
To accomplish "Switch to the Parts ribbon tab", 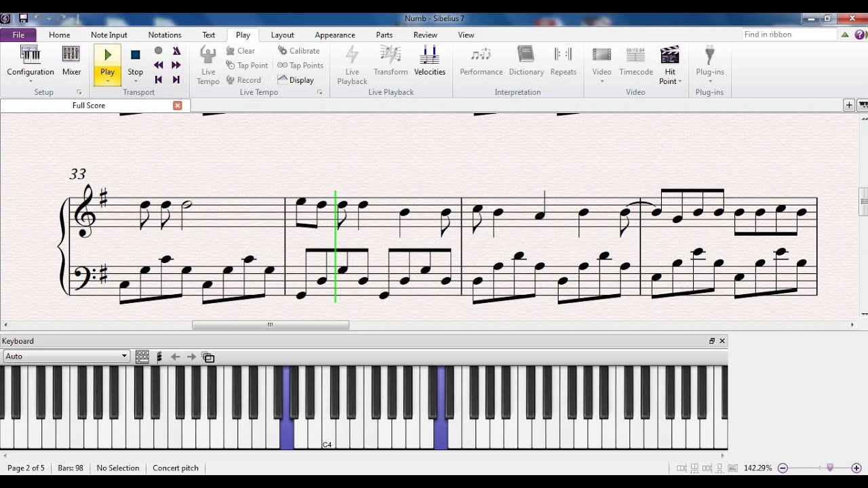I will pyautogui.click(x=384, y=35).
